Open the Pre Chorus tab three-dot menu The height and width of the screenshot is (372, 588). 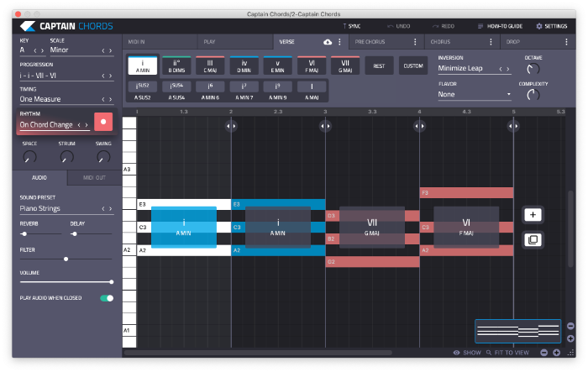415,42
